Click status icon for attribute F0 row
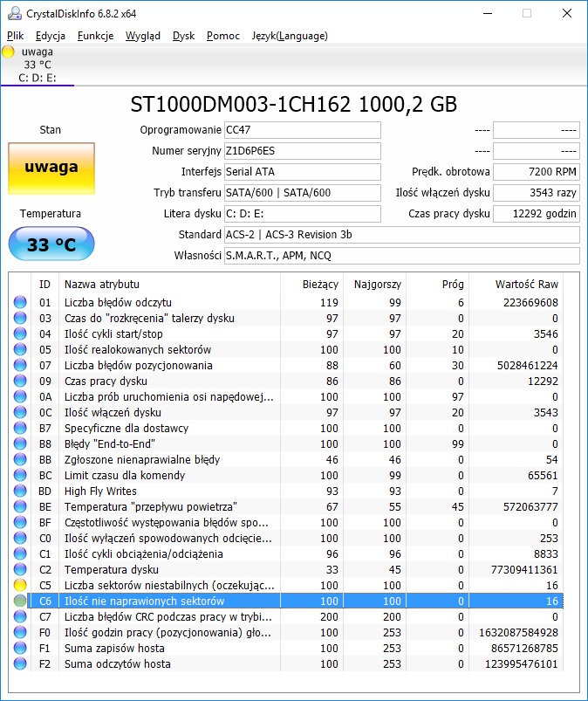This screenshot has width=588, height=701. pyautogui.click(x=20, y=632)
